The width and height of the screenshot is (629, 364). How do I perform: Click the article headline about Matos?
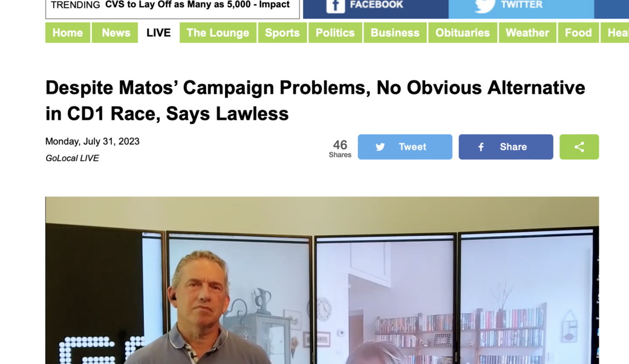pos(315,100)
